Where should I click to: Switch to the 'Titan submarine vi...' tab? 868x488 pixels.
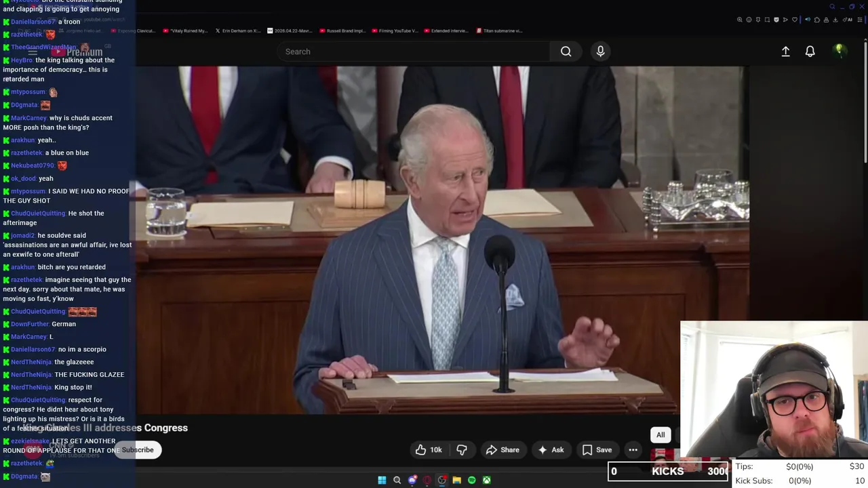(x=500, y=30)
